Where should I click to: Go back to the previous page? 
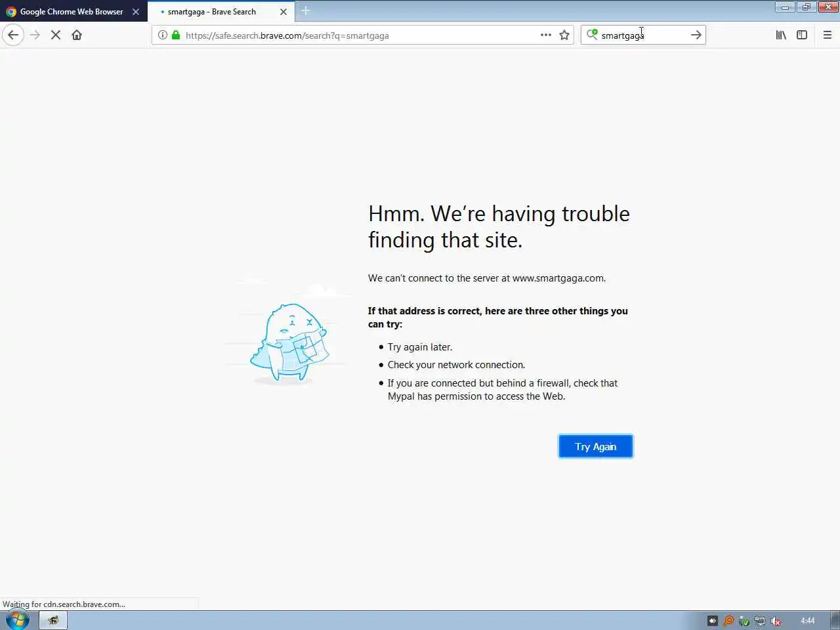pyautogui.click(x=13, y=35)
